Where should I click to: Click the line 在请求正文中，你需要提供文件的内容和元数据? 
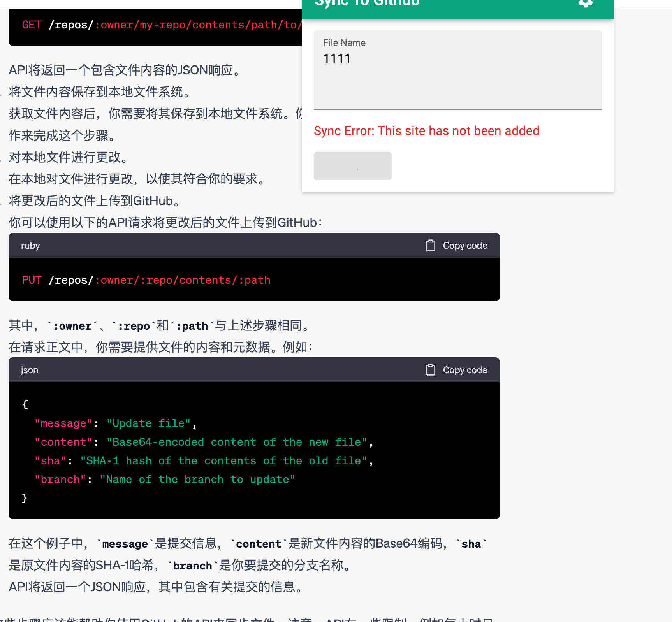pyautogui.click(x=160, y=347)
